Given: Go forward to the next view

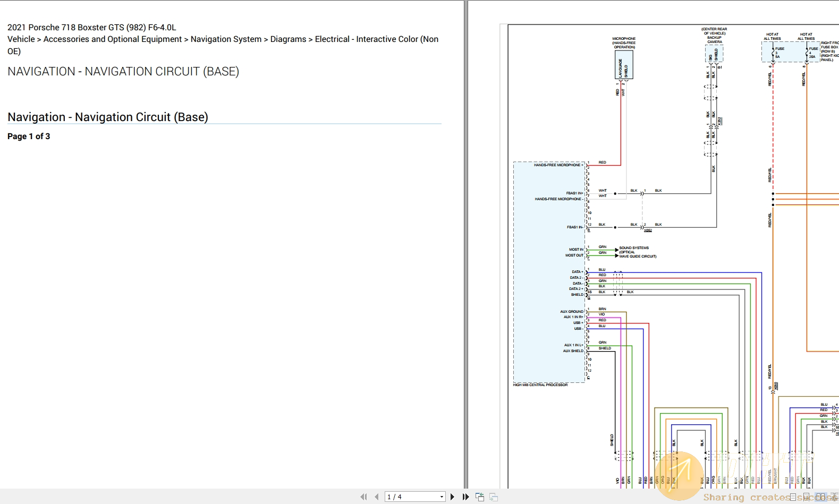Looking at the screenshot, I should click(x=494, y=497).
